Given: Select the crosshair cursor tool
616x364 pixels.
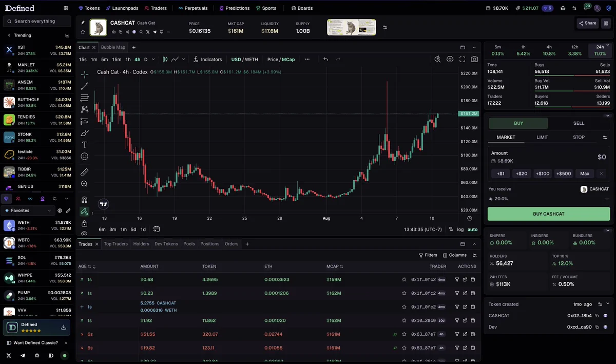Looking at the screenshot, I should [x=85, y=74].
